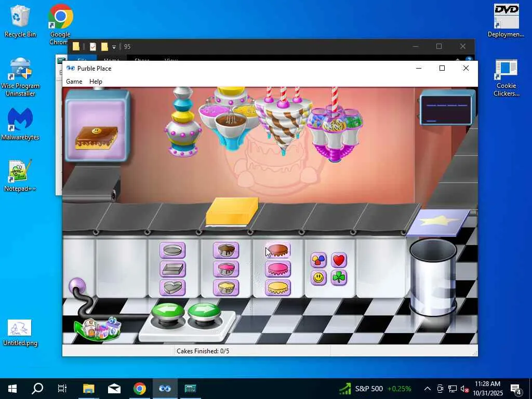Click the yellow cake on the conveyor
Image resolution: width=532 pixels, height=399 pixels.
click(x=231, y=211)
